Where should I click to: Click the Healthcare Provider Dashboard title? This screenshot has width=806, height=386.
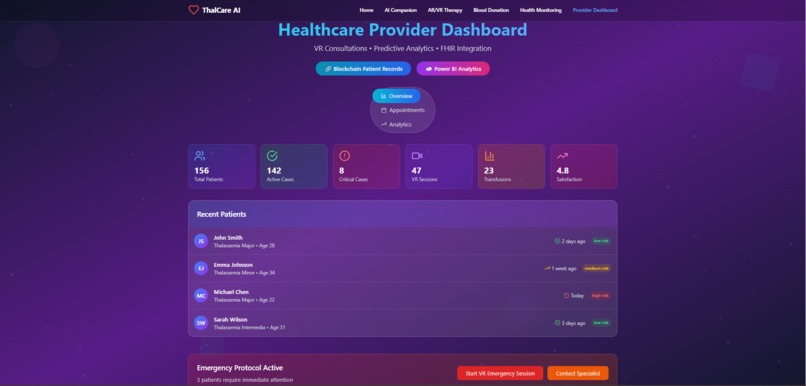pos(402,30)
